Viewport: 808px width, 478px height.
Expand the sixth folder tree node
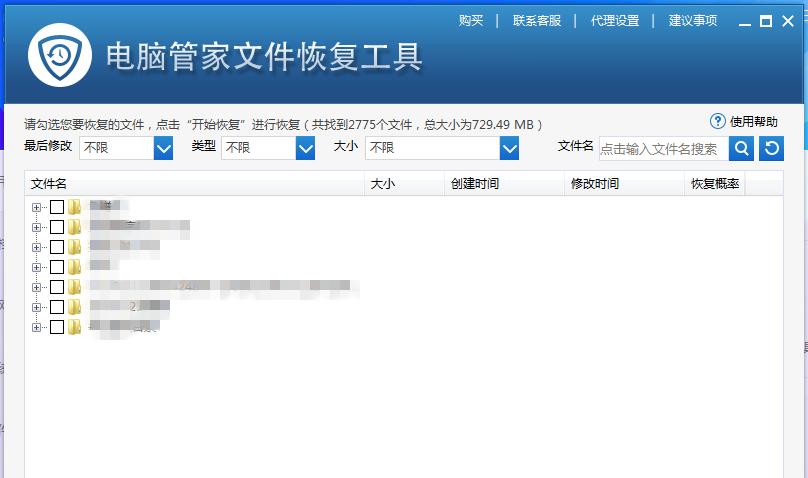pos(36,308)
